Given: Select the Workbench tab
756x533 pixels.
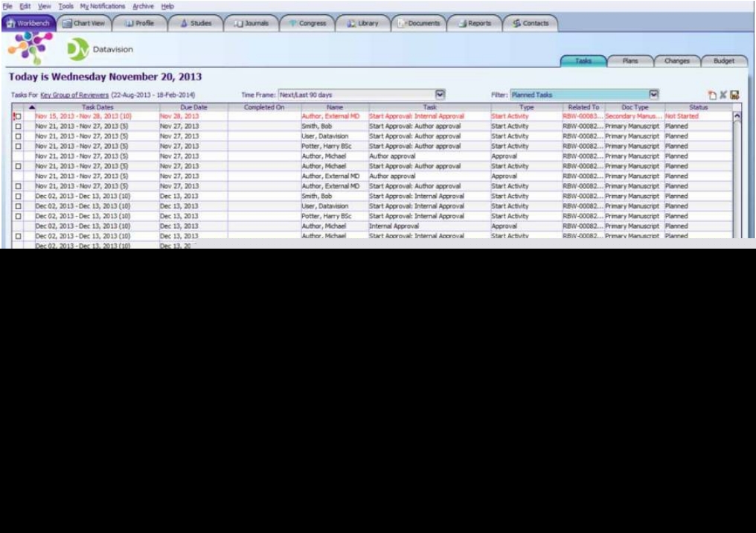Looking at the screenshot, I should (x=28, y=23).
